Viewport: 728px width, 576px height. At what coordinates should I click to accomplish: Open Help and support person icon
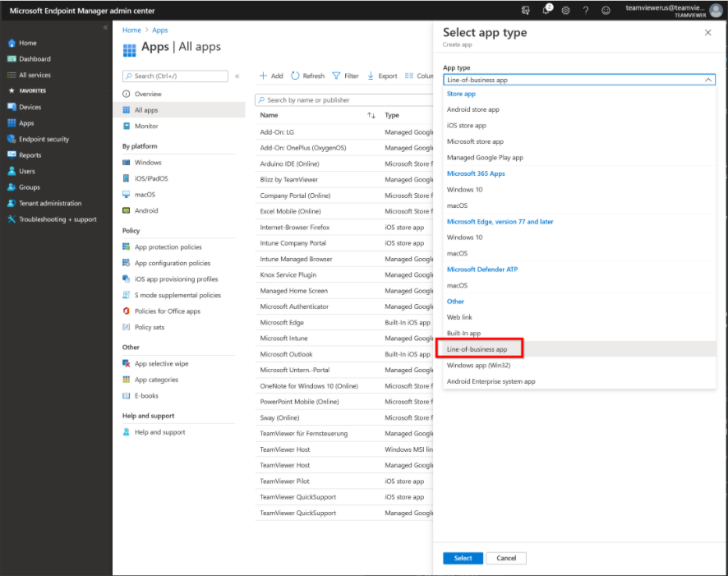[127, 431]
